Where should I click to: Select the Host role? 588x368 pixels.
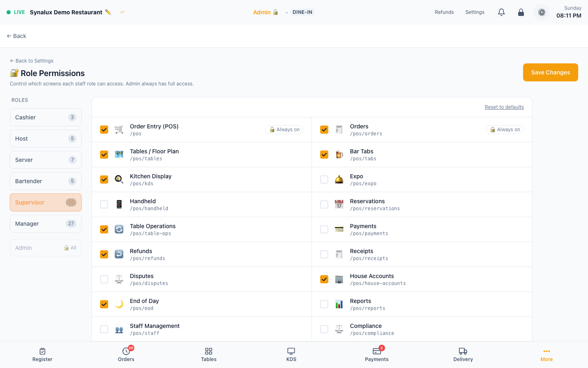[x=46, y=139]
